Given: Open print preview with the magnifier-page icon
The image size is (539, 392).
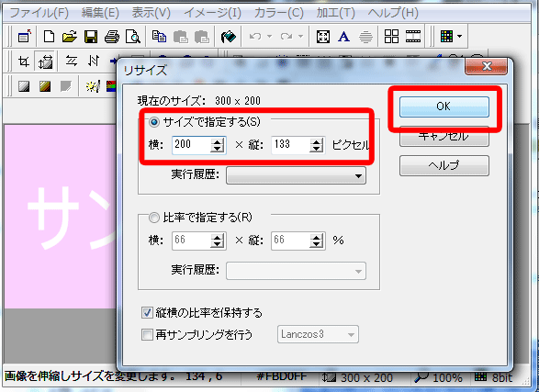Looking at the screenshot, I should (133, 36).
